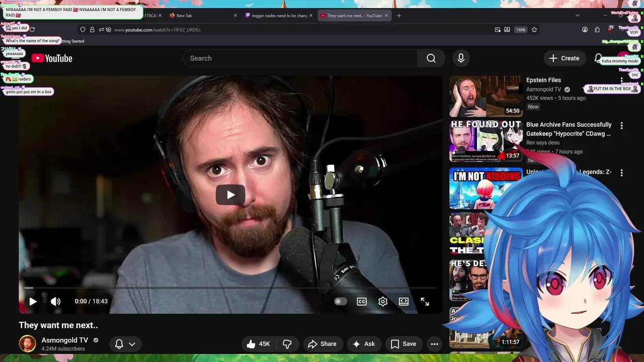The width and height of the screenshot is (644, 362).
Task: Close the New Tab browser tab
Action: pyautogui.click(x=235, y=16)
